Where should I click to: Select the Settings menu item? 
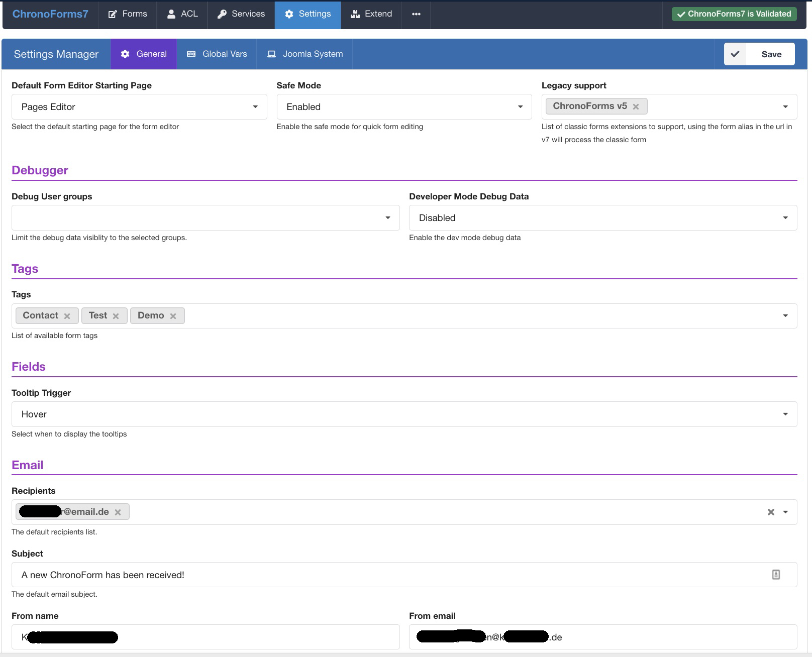pos(308,14)
